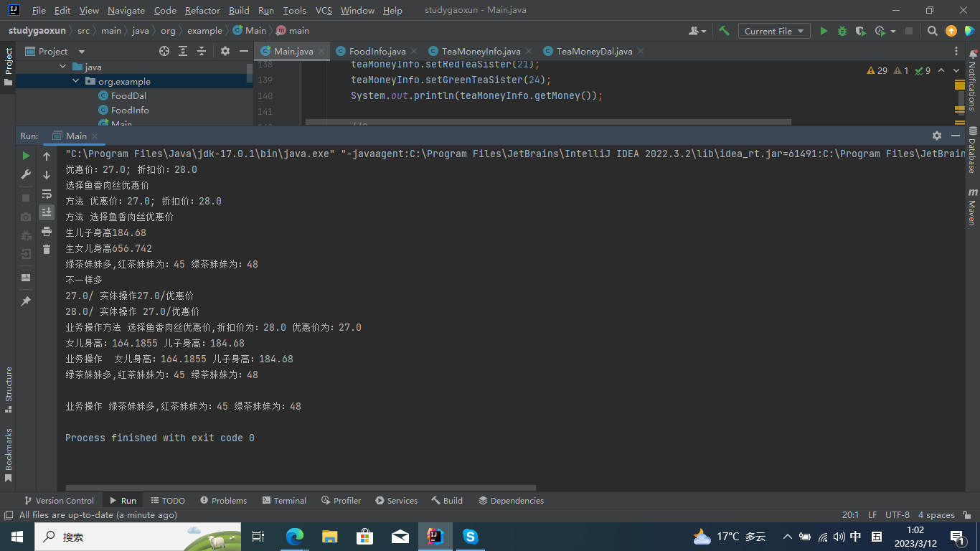980x551 pixels.
Task: Start debugging with the bug icon
Action: pos(842,31)
